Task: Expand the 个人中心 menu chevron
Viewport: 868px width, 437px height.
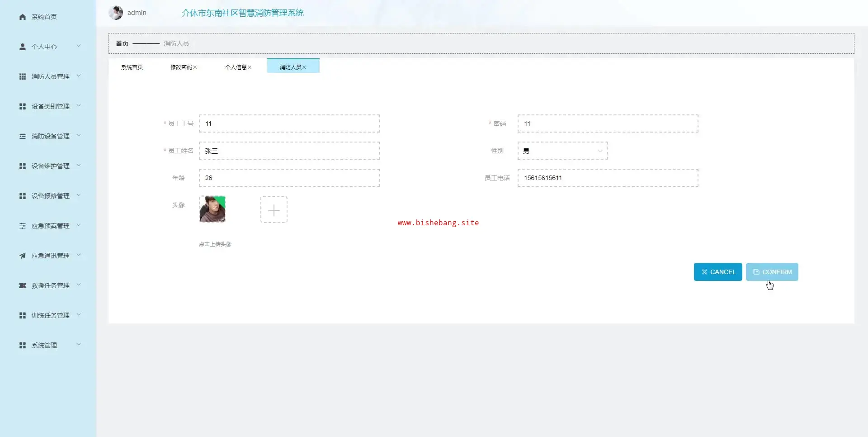Action: click(x=79, y=46)
